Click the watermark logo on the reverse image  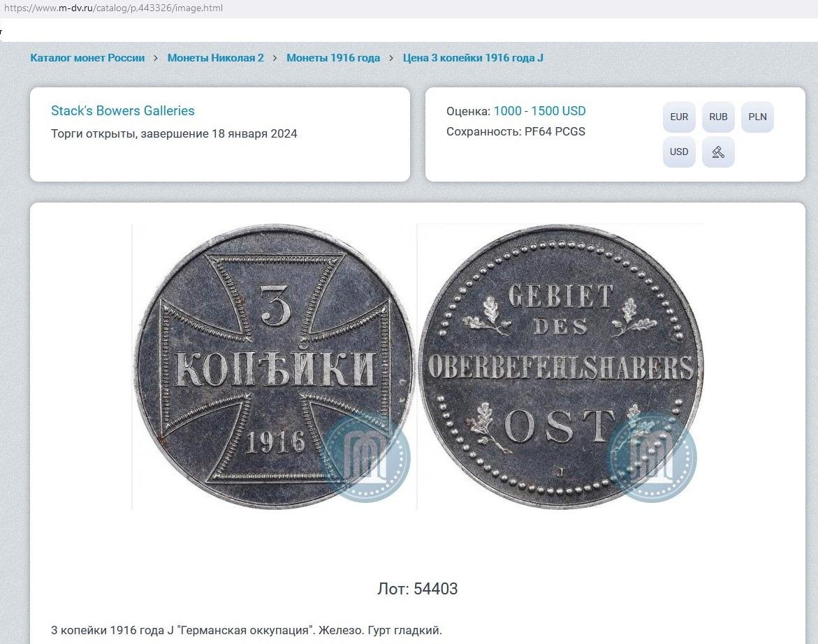[x=652, y=458]
